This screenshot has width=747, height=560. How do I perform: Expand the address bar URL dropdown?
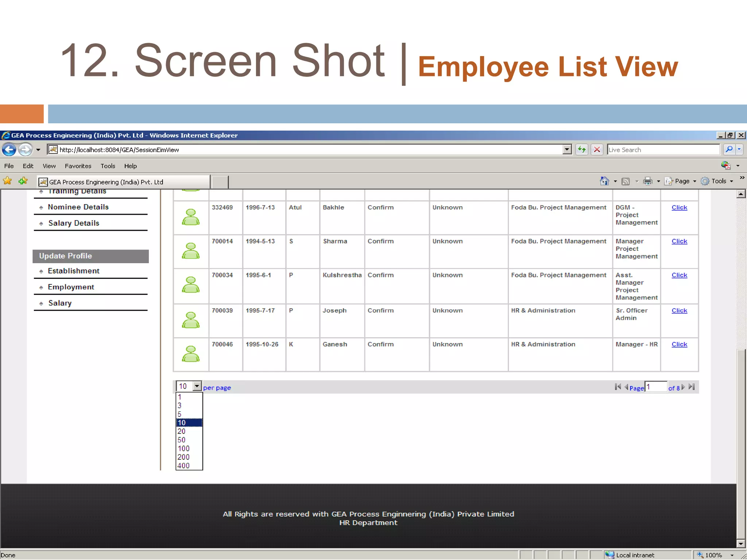pyautogui.click(x=567, y=149)
